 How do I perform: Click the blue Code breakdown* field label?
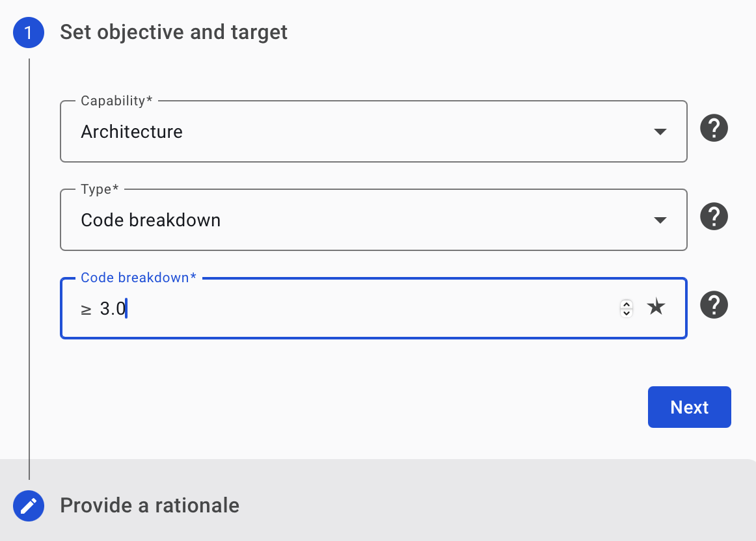(139, 278)
